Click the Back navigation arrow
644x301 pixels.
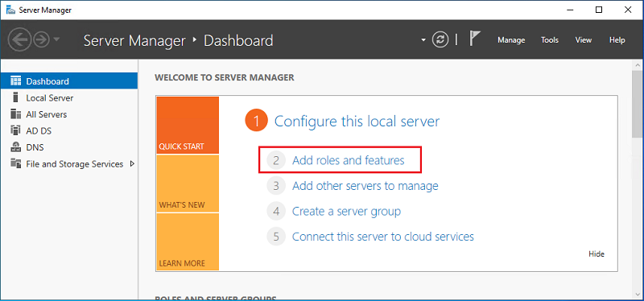pyautogui.click(x=19, y=39)
